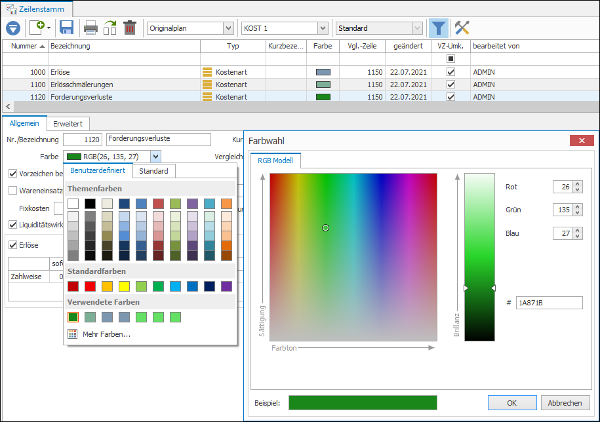
Task: Click Kostenart type icon in row 1000 Erlöse
Action: point(207,72)
